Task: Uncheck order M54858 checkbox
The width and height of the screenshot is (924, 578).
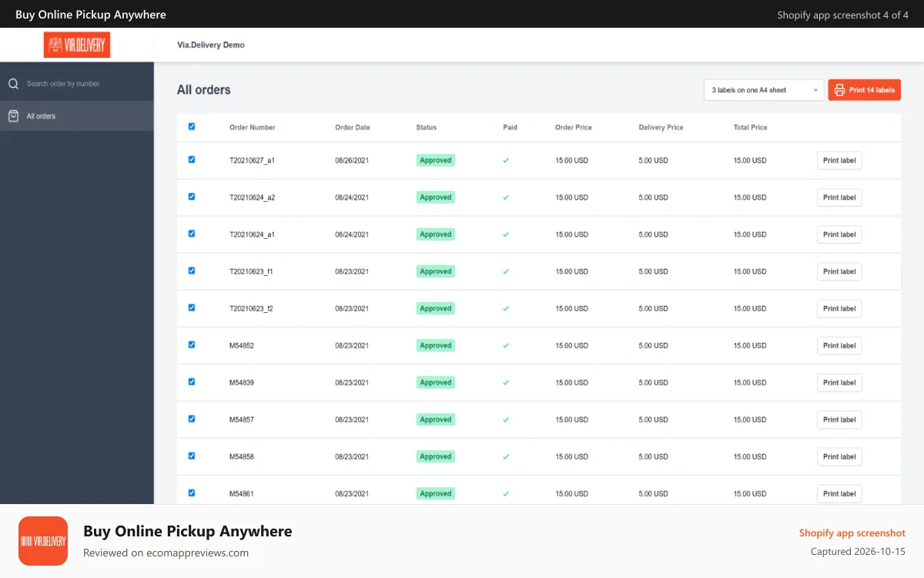Action: point(192,455)
